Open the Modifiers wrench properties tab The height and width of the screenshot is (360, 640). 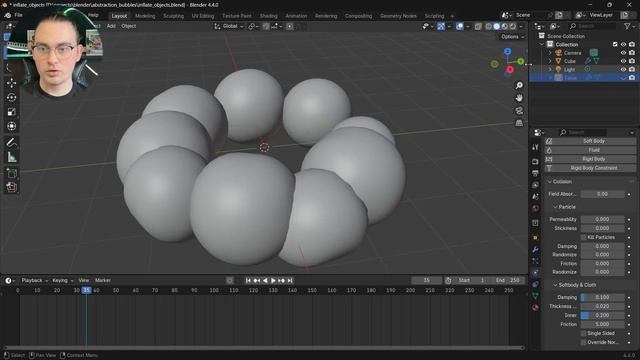click(536, 249)
